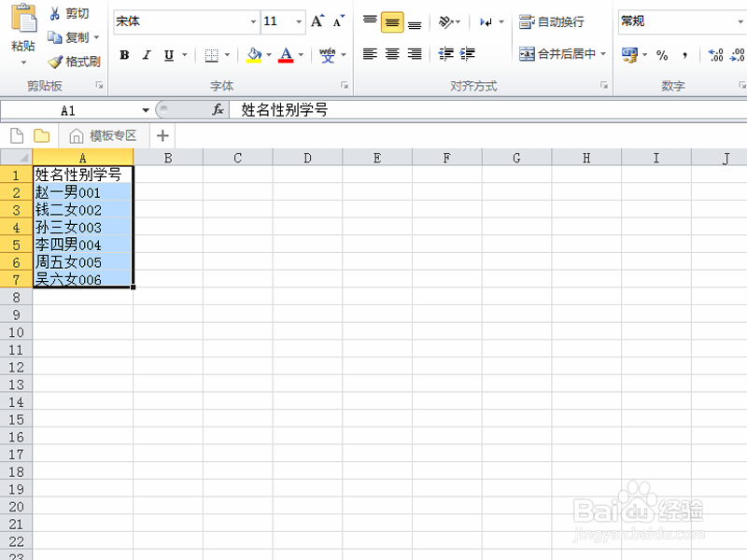The width and height of the screenshot is (747, 560).
Task: Select column D header
Action: pos(307,157)
